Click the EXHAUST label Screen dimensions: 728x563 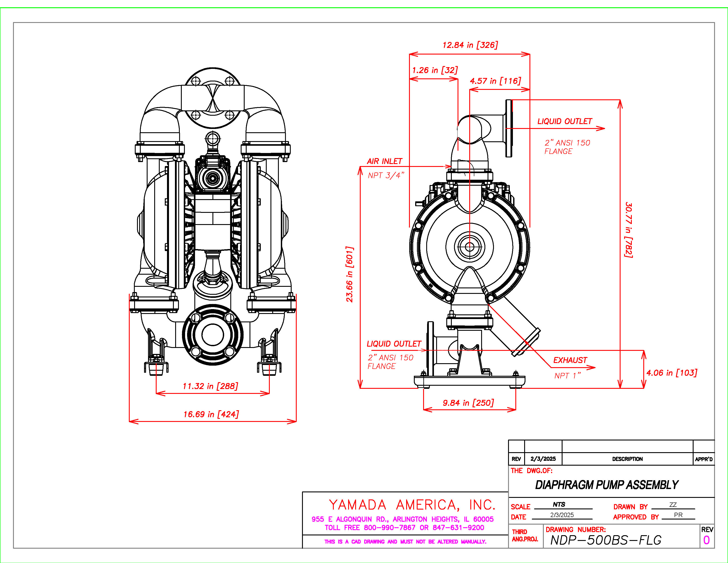pyautogui.click(x=570, y=360)
